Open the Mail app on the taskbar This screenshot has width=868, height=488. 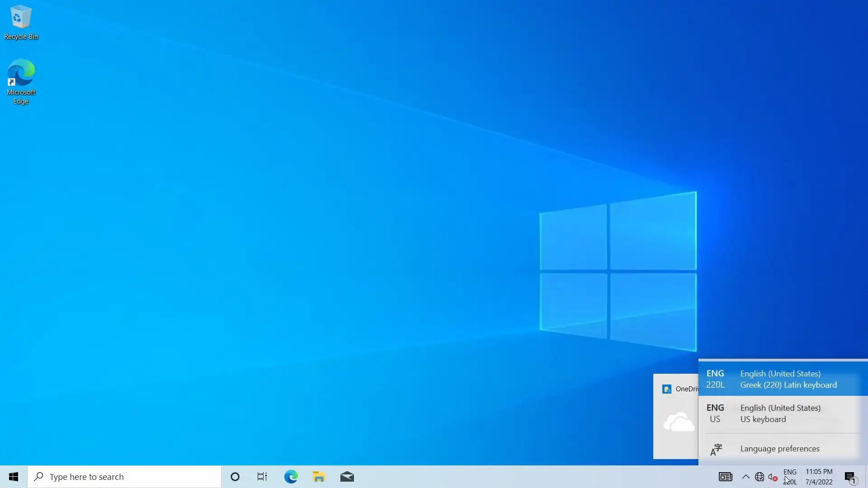pyautogui.click(x=347, y=477)
